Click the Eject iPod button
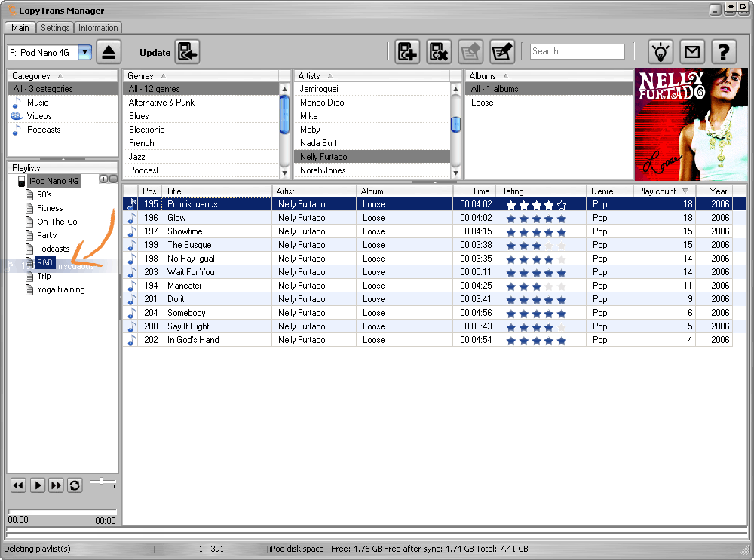This screenshot has height=560, width=754. [x=109, y=52]
